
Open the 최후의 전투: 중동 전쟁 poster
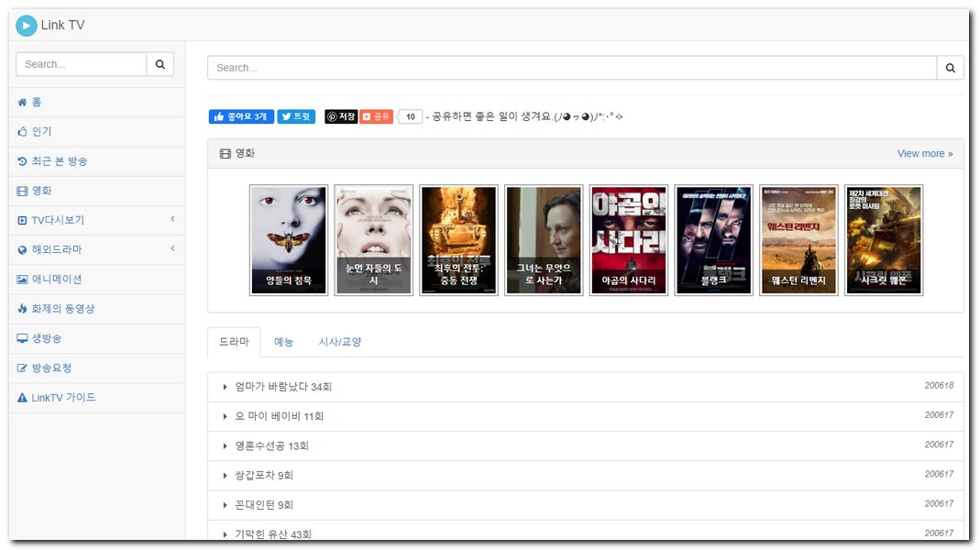tap(458, 240)
